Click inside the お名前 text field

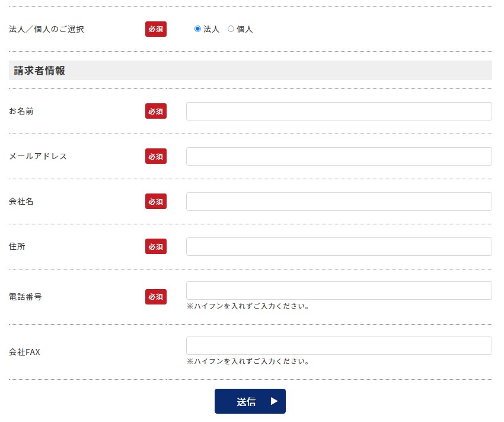pos(339,110)
